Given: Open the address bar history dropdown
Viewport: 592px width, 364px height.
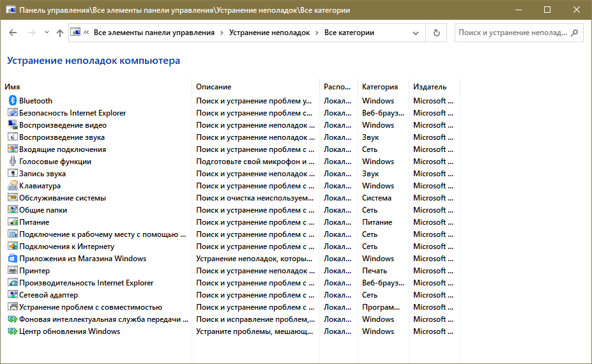Looking at the screenshot, I should tap(416, 33).
